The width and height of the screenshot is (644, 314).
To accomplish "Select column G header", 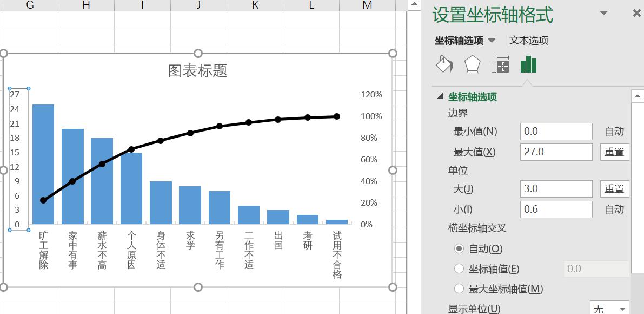I will tap(30, 5).
